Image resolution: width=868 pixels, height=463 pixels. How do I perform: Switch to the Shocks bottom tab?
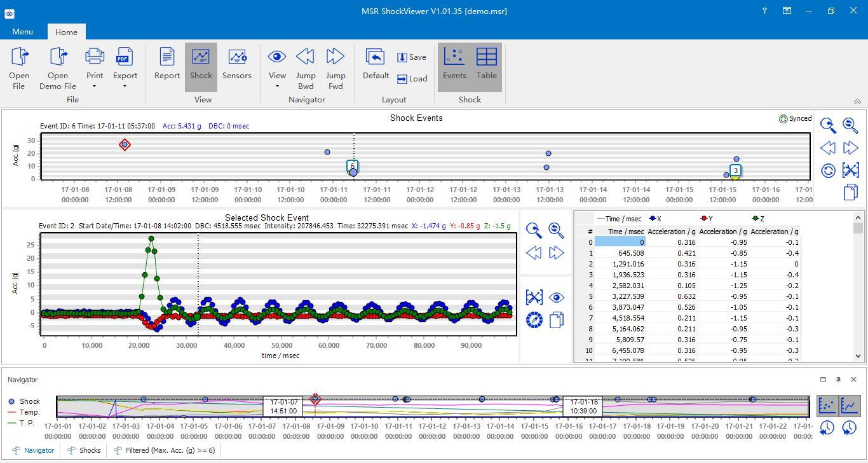[x=83, y=450]
